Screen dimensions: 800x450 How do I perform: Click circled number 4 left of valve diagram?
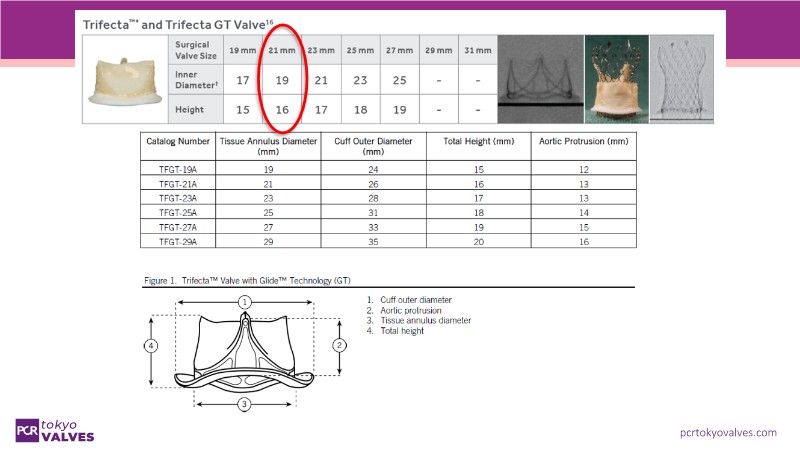(x=151, y=345)
